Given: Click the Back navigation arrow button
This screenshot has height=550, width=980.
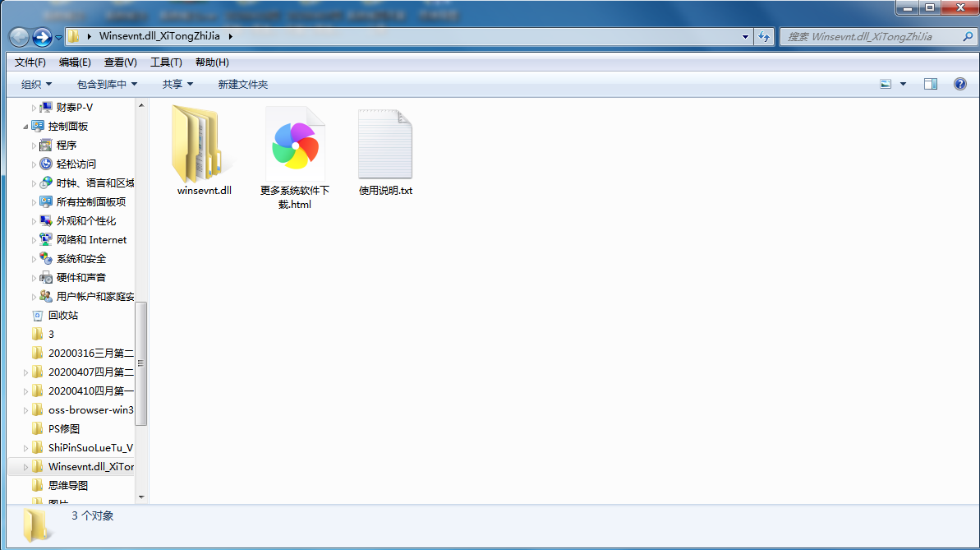Looking at the screenshot, I should 20,37.
